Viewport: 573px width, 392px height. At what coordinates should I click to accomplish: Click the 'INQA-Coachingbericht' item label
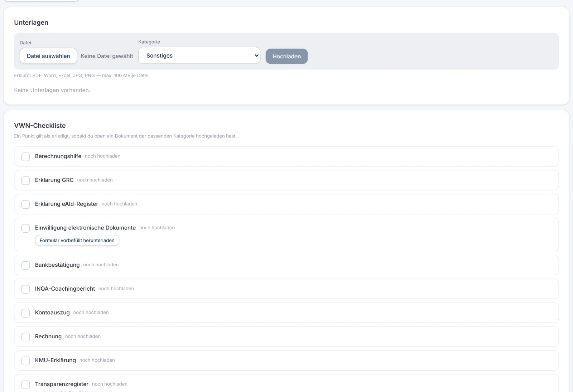tap(65, 289)
